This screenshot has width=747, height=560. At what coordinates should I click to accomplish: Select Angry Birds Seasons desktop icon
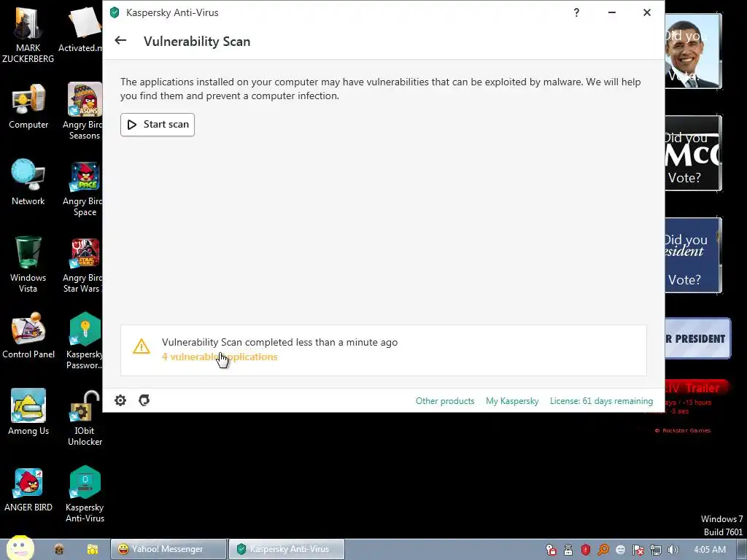point(83,112)
